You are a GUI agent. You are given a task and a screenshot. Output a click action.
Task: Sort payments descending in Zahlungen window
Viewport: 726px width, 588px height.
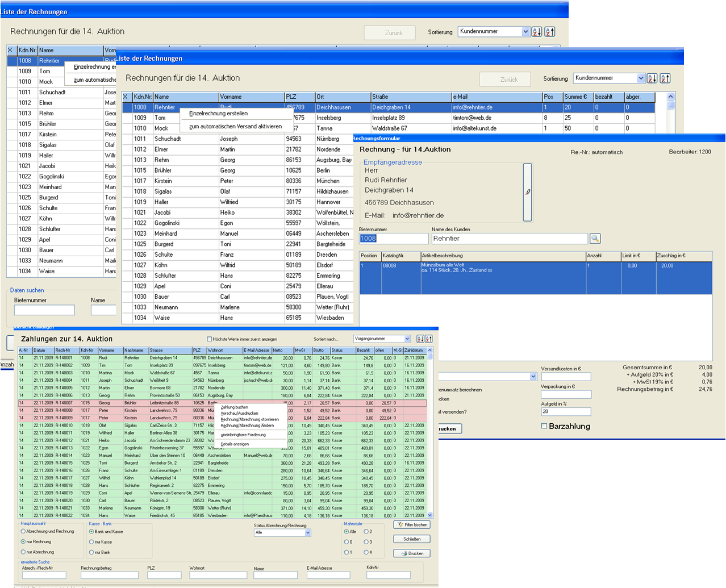429,339
